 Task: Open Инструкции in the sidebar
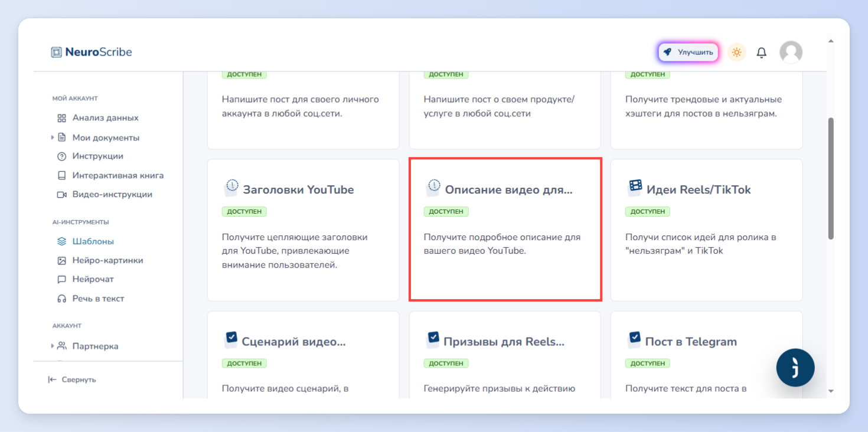98,156
